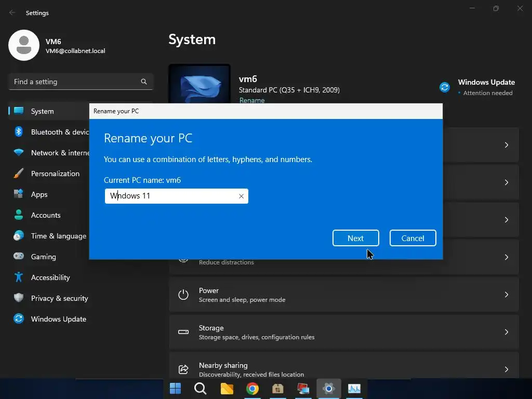Click the Windows Update sidebar icon
Viewport: 532px width, 399px height.
pyautogui.click(x=19, y=318)
